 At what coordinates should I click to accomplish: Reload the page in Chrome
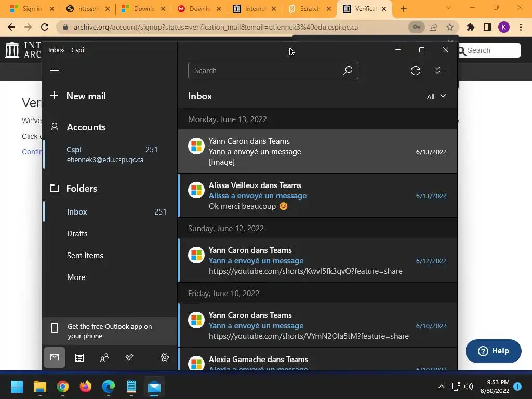tap(45, 27)
